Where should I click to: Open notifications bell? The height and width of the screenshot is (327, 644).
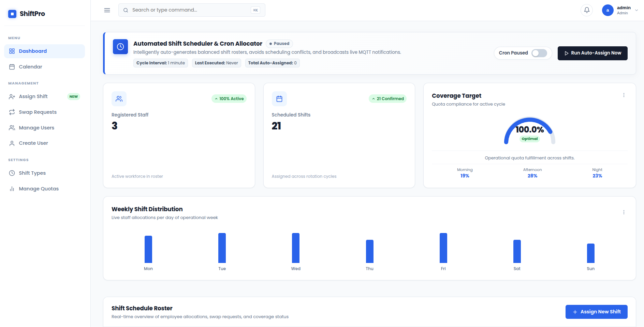[587, 10]
